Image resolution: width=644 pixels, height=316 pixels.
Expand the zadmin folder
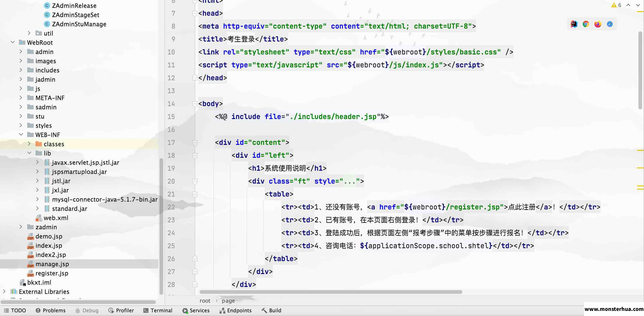[21, 227]
